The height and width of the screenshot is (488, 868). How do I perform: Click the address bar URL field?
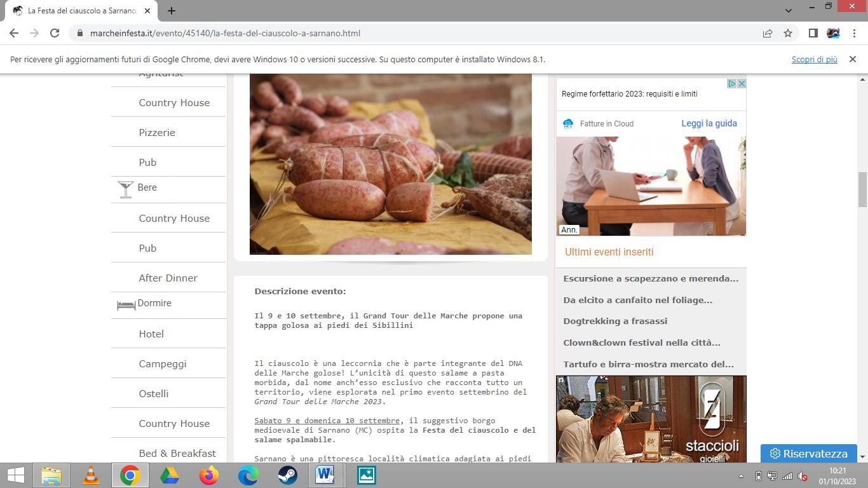(x=419, y=33)
